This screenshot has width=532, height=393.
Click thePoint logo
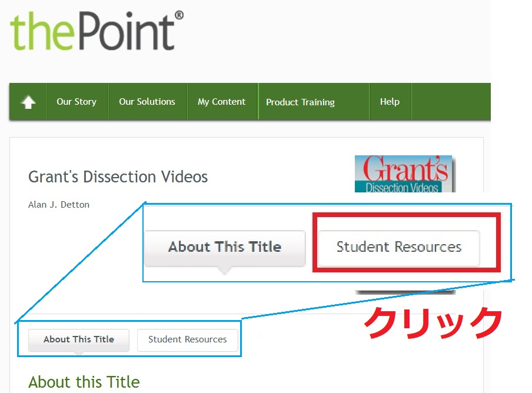tap(97, 31)
